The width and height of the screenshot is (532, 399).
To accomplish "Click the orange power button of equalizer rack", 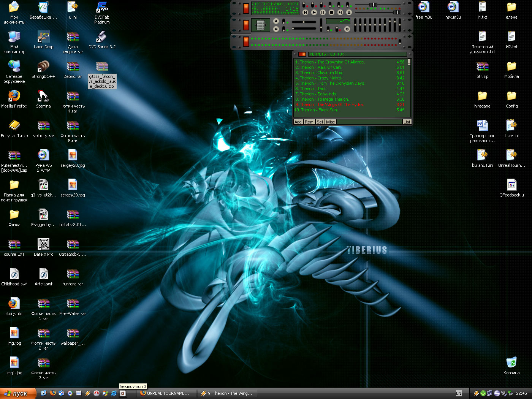I will [x=246, y=25].
